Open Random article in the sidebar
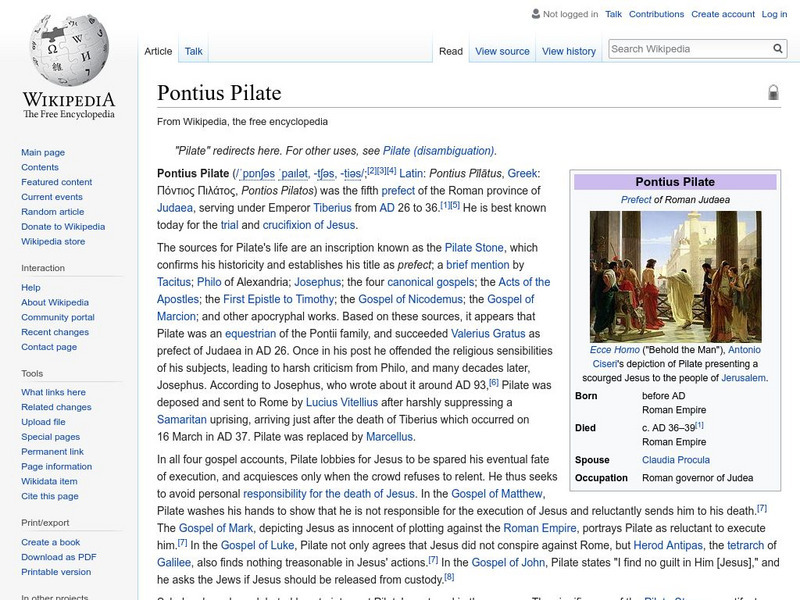 pyautogui.click(x=53, y=212)
